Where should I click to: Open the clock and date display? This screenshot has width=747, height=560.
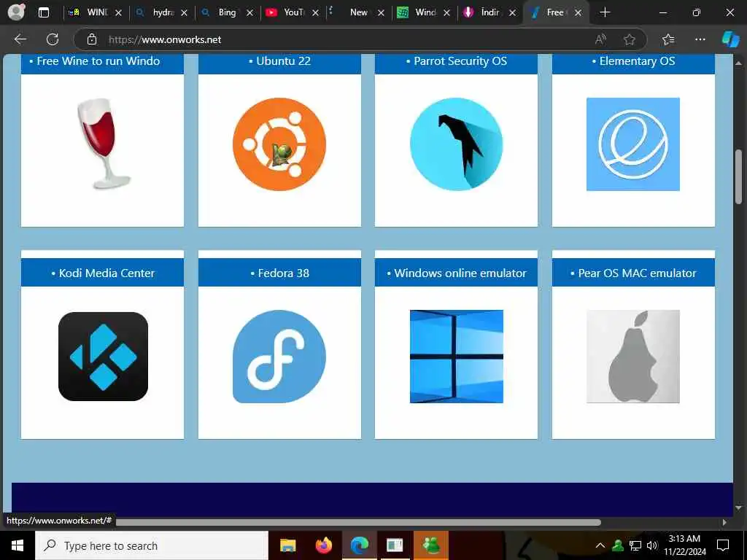(684, 545)
